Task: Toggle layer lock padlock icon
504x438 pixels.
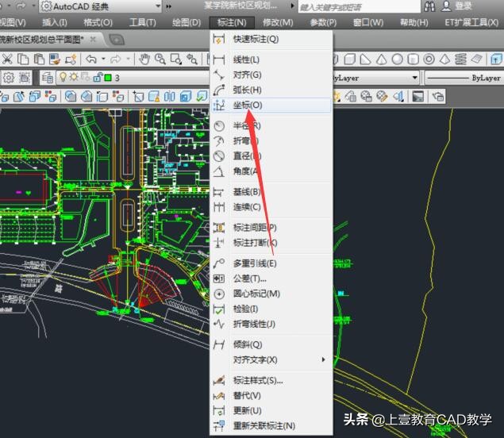Action: 98,77
